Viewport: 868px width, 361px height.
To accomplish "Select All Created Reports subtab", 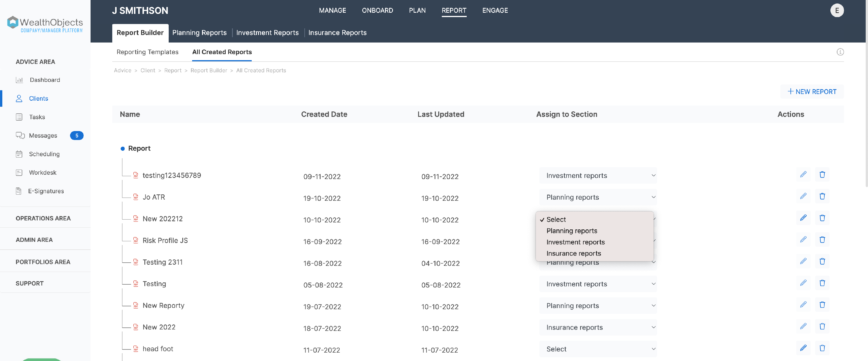I will point(222,52).
